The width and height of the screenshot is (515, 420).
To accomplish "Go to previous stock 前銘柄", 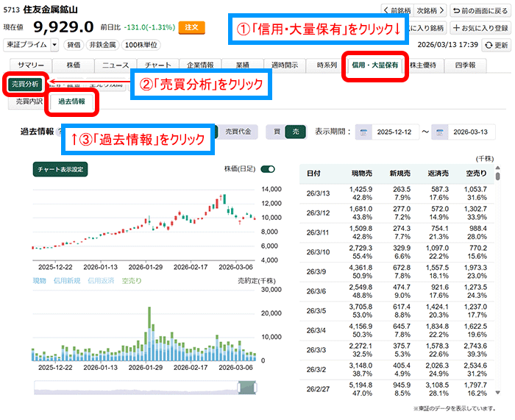I will tap(397, 11).
